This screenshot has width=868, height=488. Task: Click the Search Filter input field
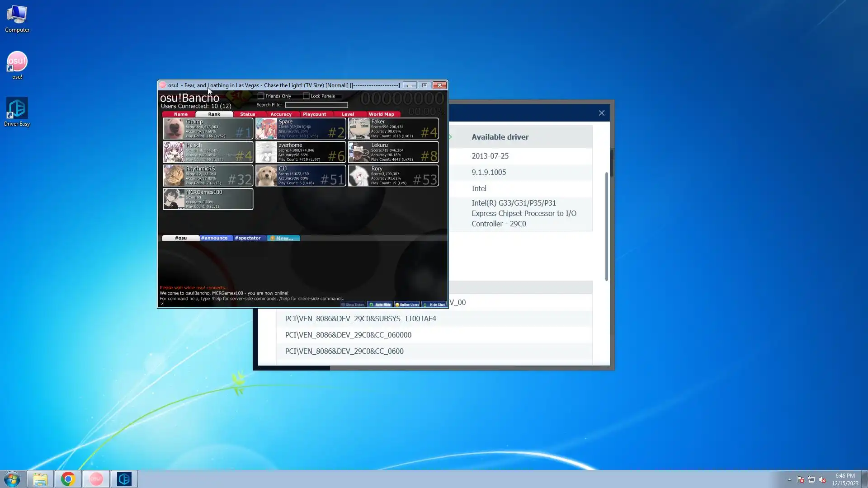coord(316,105)
